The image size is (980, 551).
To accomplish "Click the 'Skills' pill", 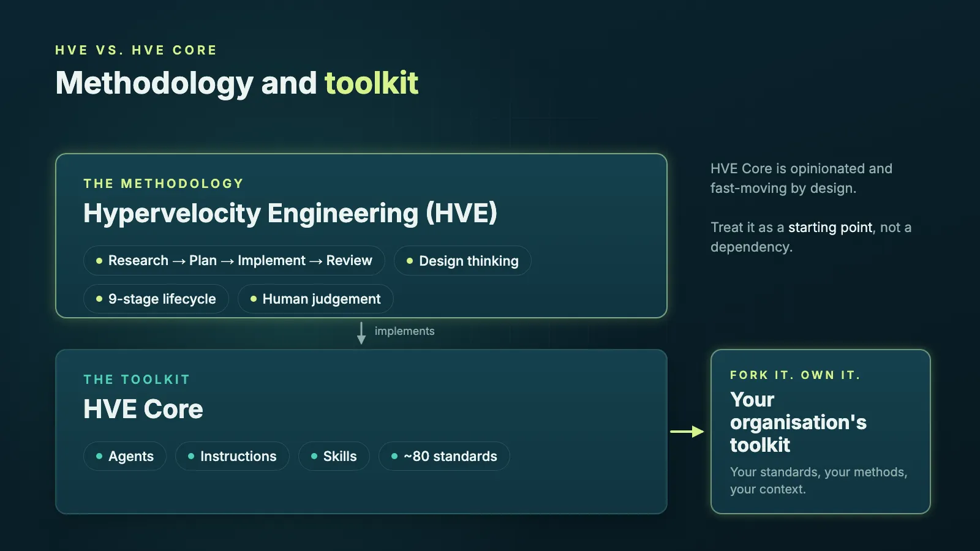I will coord(334,456).
